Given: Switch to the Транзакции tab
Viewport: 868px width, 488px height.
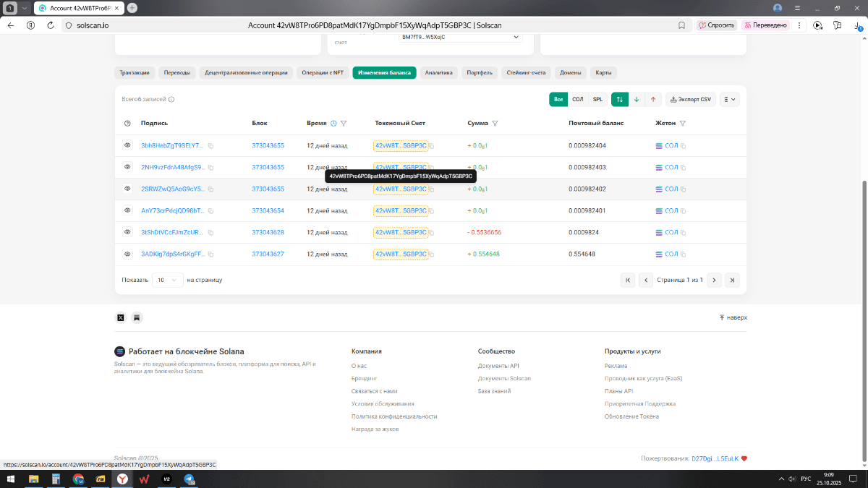Looking at the screenshot, I should [x=135, y=72].
